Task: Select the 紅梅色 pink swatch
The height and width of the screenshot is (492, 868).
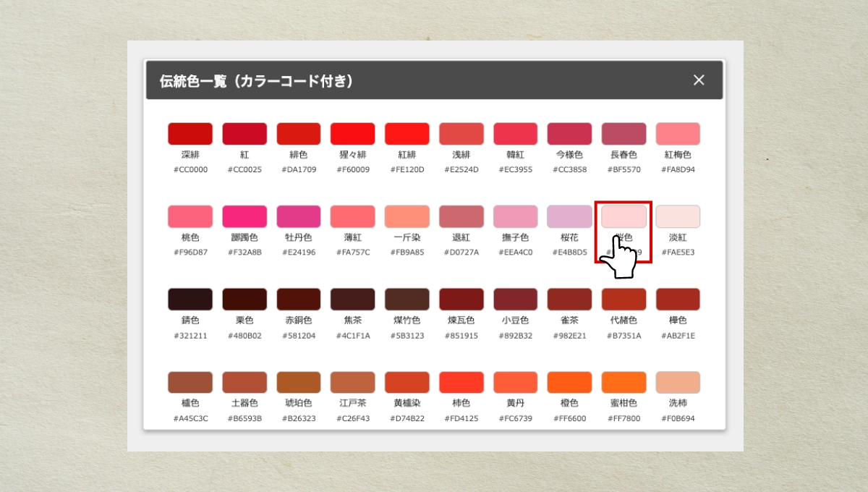Action: click(x=678, y=134)
